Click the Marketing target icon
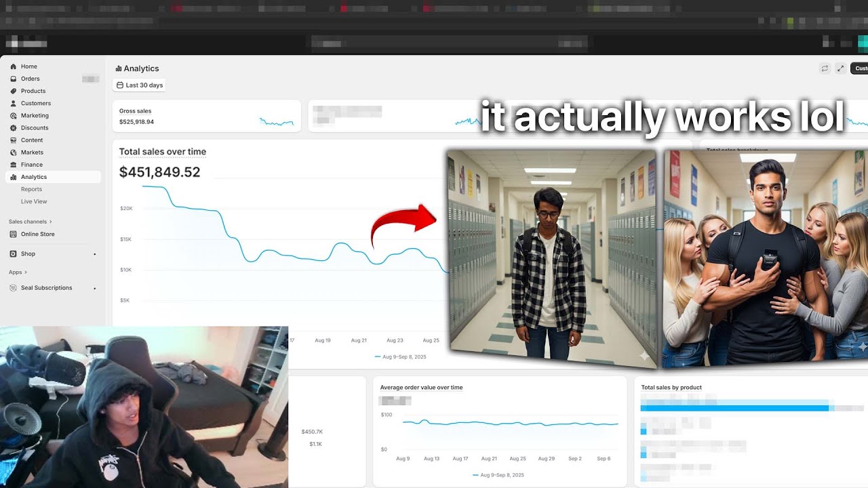Image resolution: width=868 pixels, height=488 pixels. [14, 115]
